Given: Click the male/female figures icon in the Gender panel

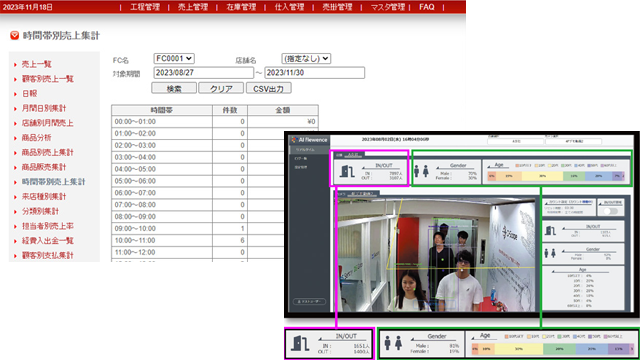Looking at the screenshot, I should tap(421, 171).
